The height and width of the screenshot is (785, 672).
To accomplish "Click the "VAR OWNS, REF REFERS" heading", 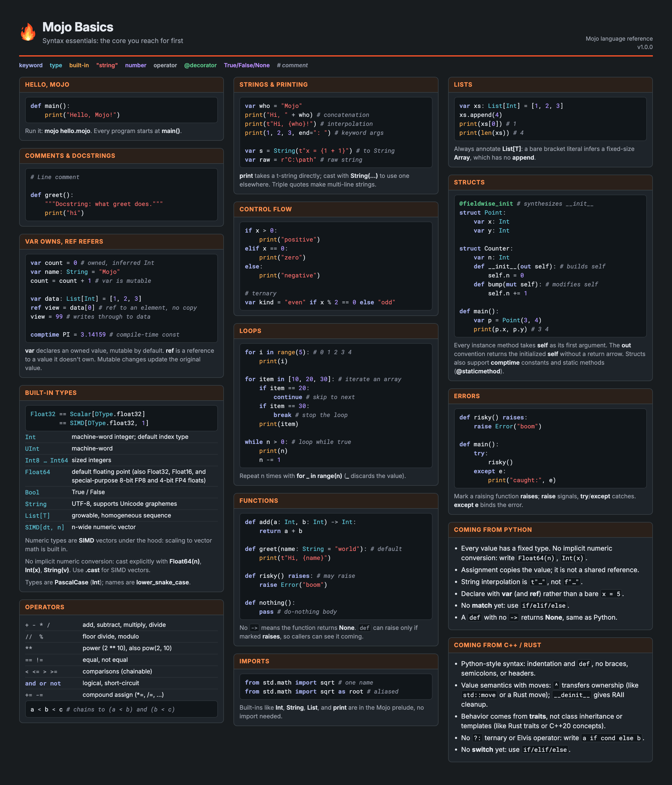I will click(x=64, y=242).
